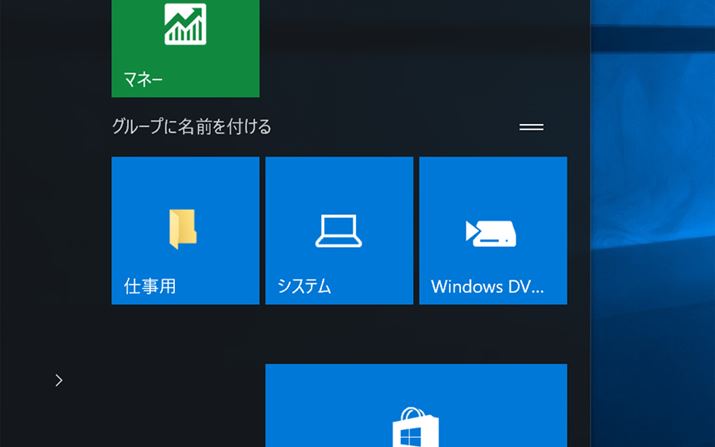
Task: Expand the left menu chevron arrow
Action: coord(59,380)
